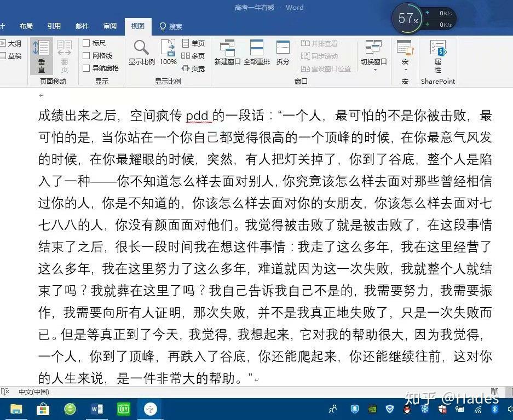This screenshot has width=513, height=420.
Task: Choose 多页 multiple pages view
Action: point(193,56)
